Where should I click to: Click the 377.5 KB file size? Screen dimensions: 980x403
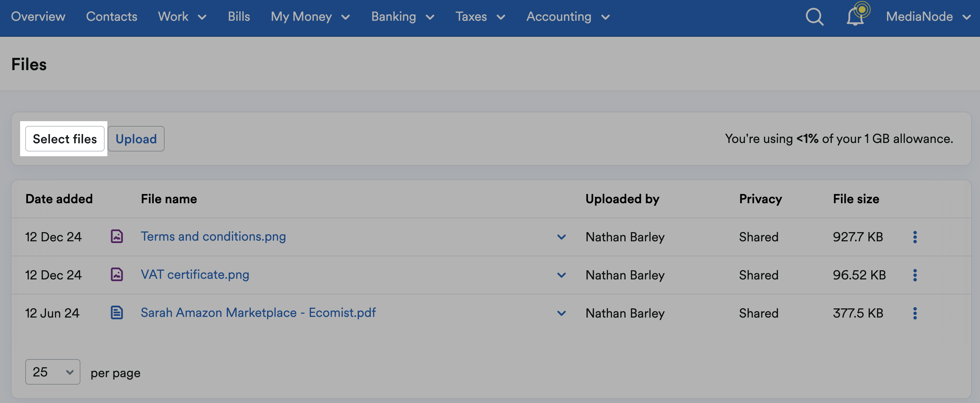(x=858, y=313)
